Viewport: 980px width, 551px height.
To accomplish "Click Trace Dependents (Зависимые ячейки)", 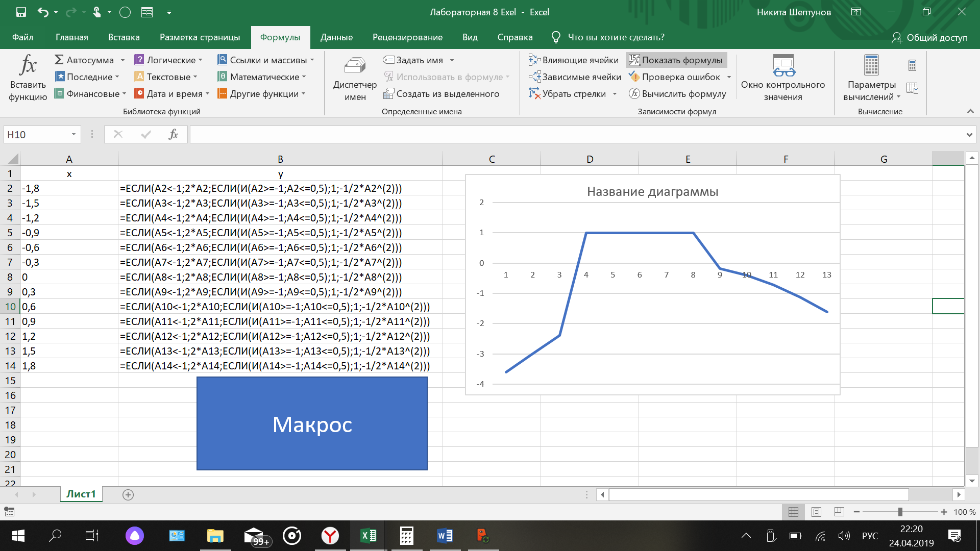I will 575,77.
